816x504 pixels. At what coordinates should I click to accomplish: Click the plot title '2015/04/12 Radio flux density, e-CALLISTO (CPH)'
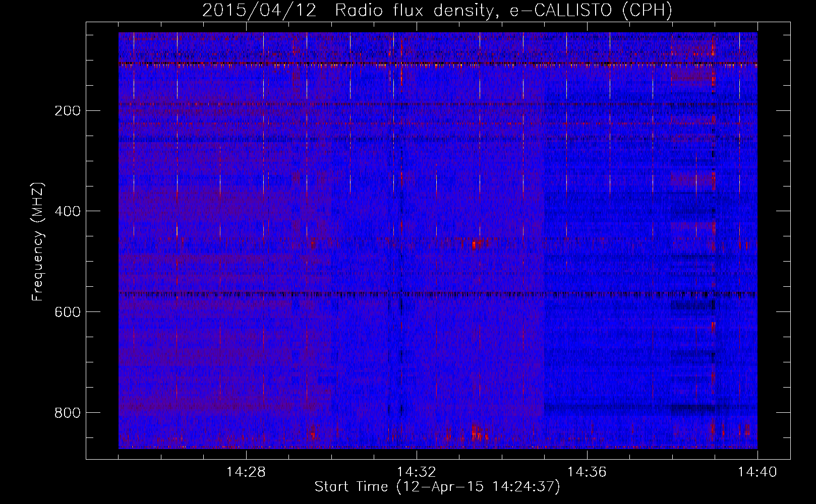point(437,10)
